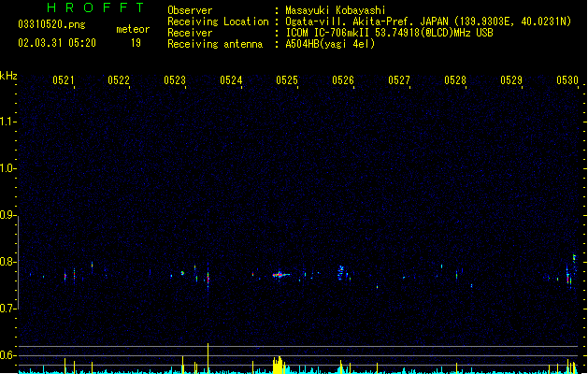The image size is (588, 374).
Task: Click the 0.6 kHz axis label
Action: click(7, 355)
